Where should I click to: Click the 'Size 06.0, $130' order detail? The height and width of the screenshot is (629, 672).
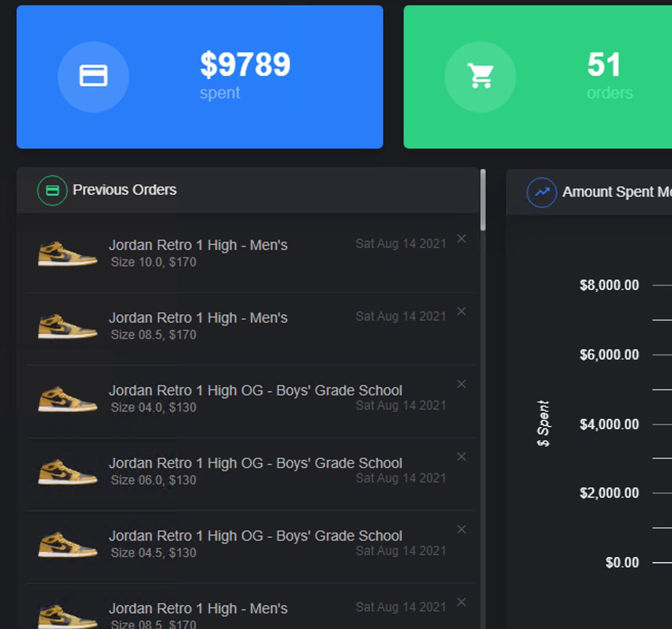tap(153, 481)
